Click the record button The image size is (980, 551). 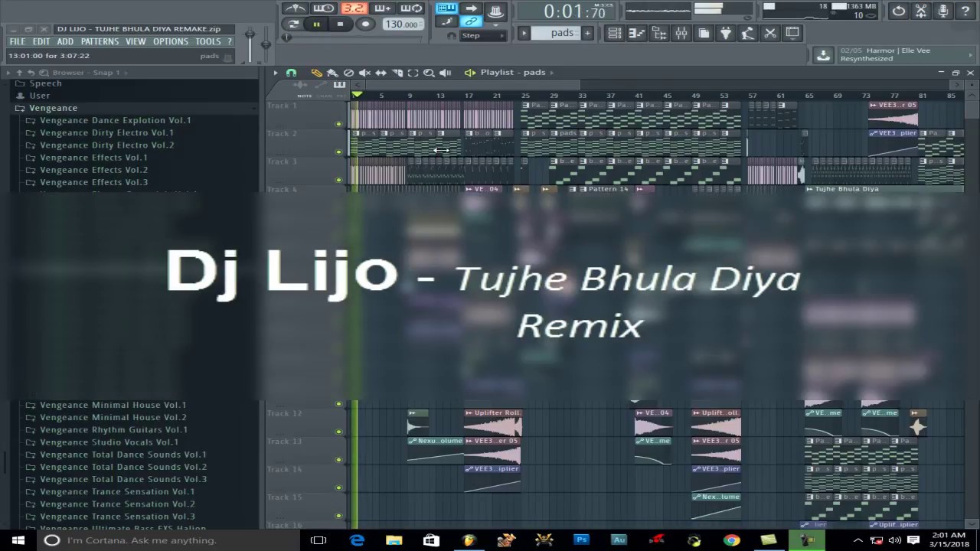click(365, 24)
